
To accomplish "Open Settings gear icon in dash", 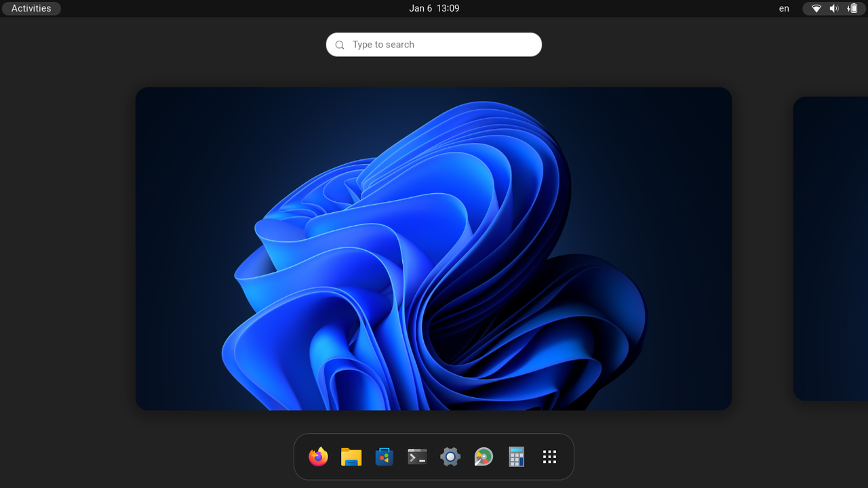I will 450,457.
